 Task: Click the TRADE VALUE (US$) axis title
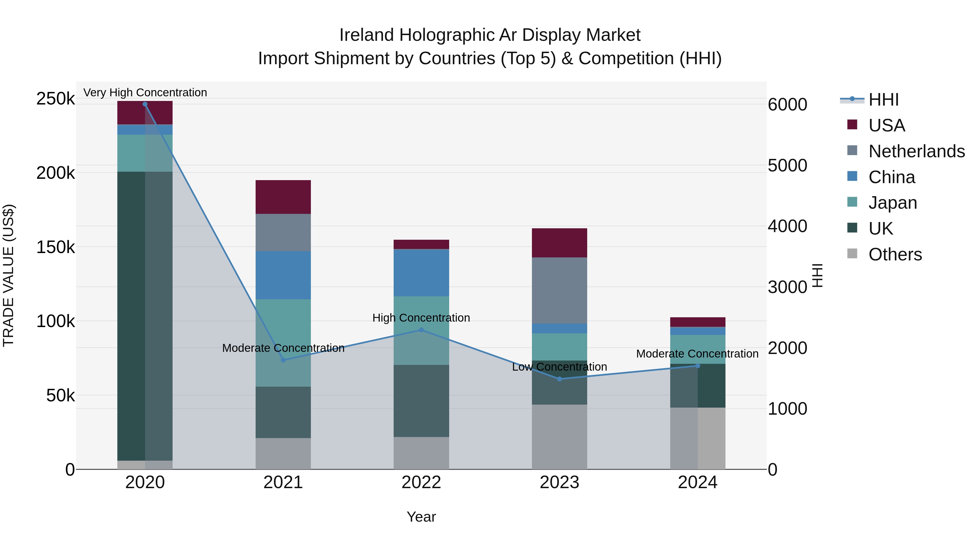[x=8, y=275]
